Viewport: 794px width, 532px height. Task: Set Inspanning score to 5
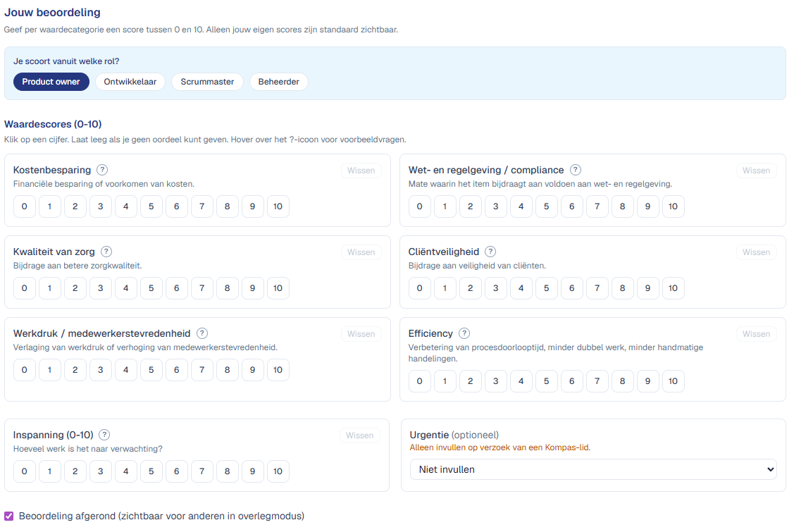151,471
